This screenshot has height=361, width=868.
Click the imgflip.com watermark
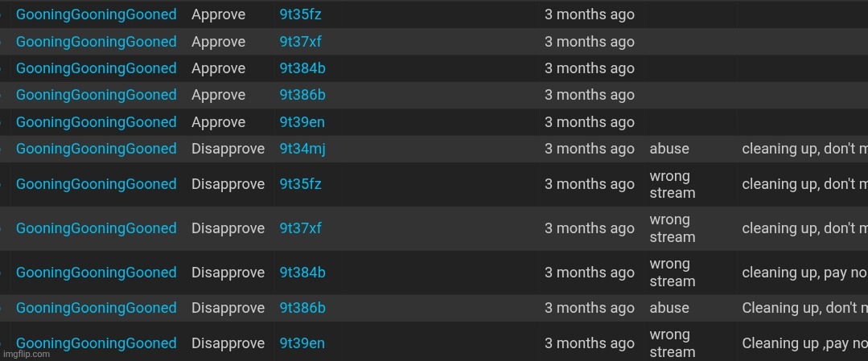coord(26,355)
